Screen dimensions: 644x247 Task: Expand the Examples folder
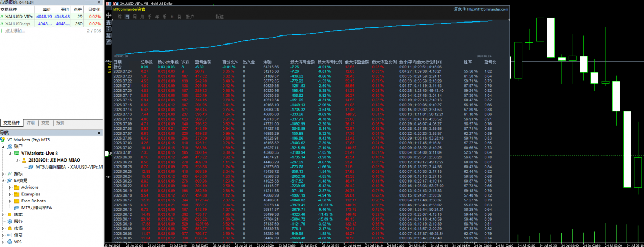tap(10, 194)
